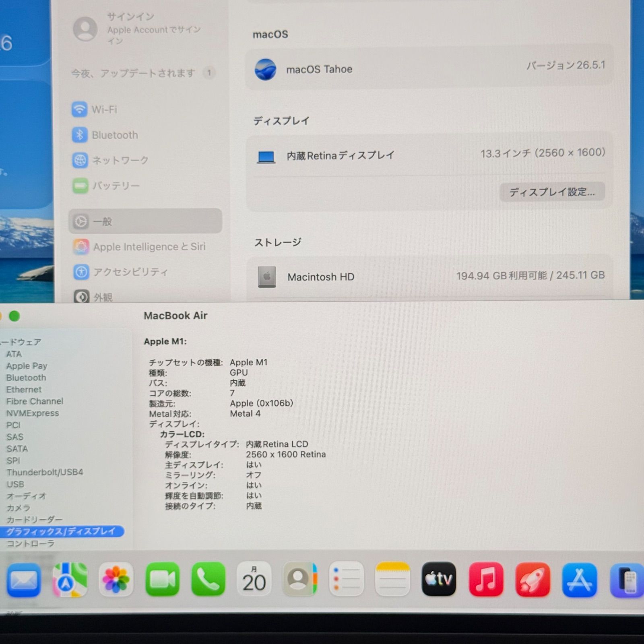Click 13.3インチ (2560 × 1600) text

point(543,153)
